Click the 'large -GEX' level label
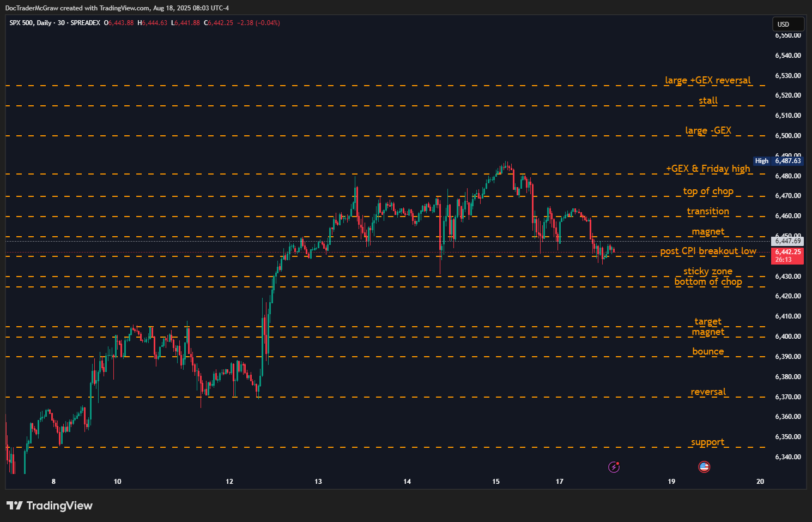812x522 pixels. (708, 130)
